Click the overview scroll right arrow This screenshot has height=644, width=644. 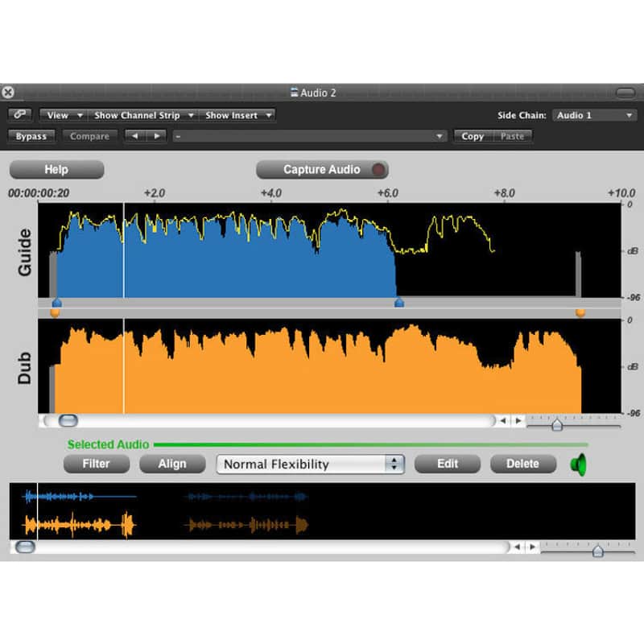(x=533, y=547)
